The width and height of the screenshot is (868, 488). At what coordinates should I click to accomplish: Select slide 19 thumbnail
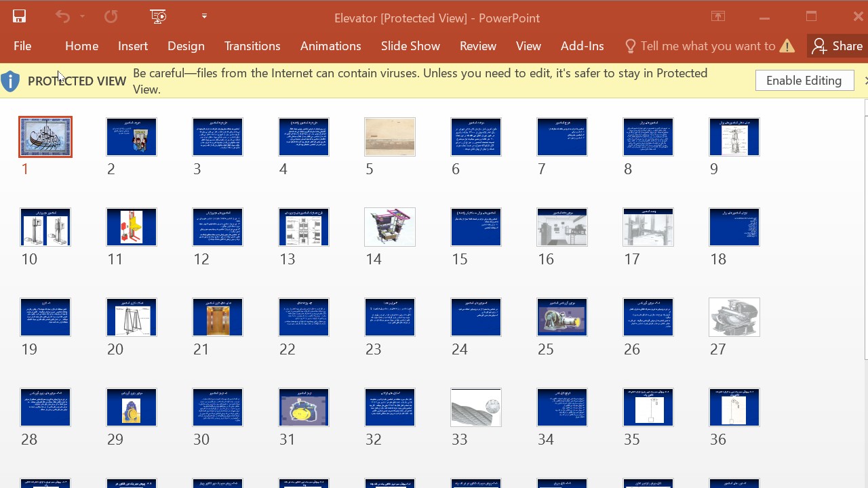45,317
